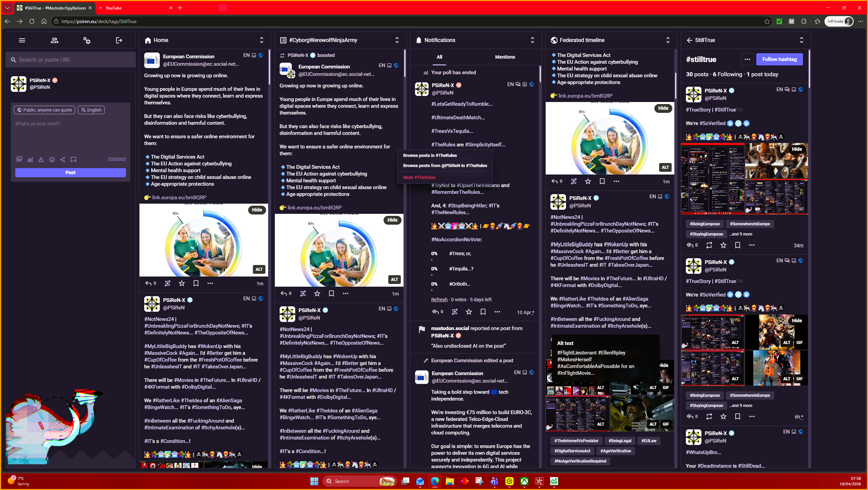This screenshot has width=868, height=490.
Task: Click the Search or paste URL field
Action: [x=70, y=60]
